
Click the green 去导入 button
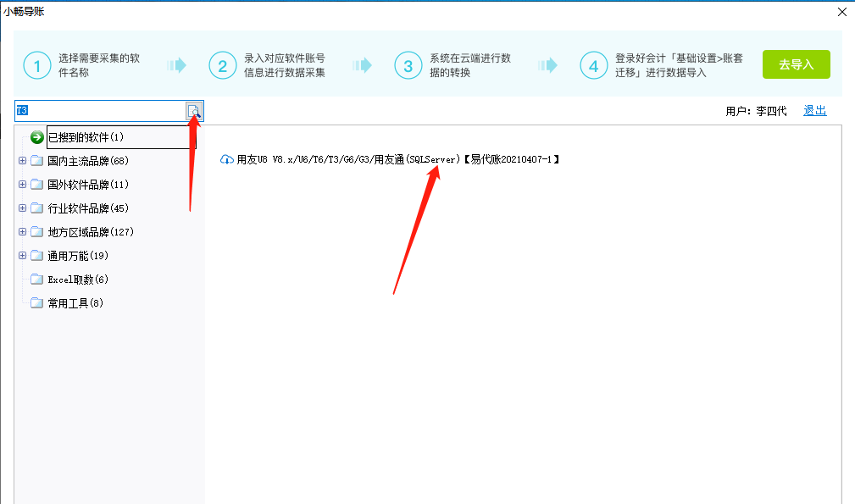click(796, 64)
